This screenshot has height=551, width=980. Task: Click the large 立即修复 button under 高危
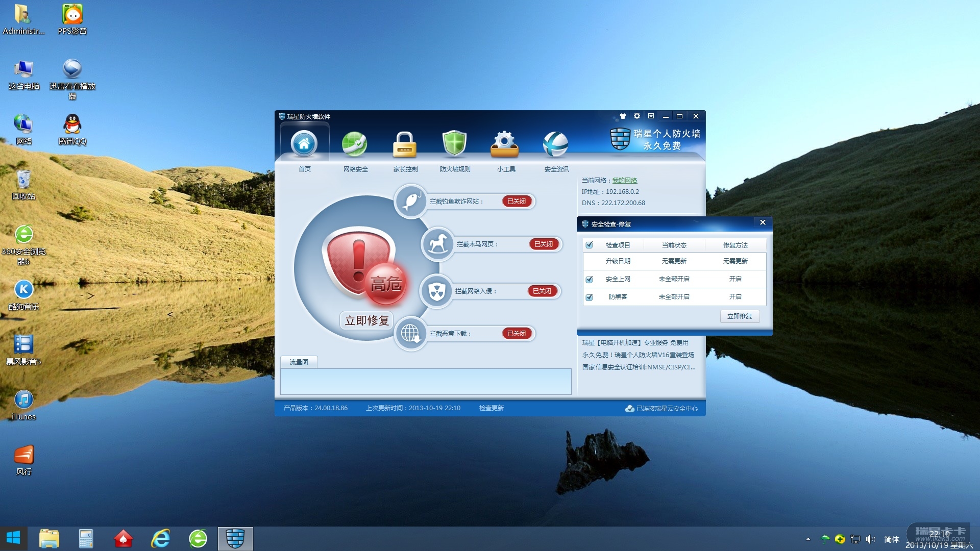click(x=367, y=320)
